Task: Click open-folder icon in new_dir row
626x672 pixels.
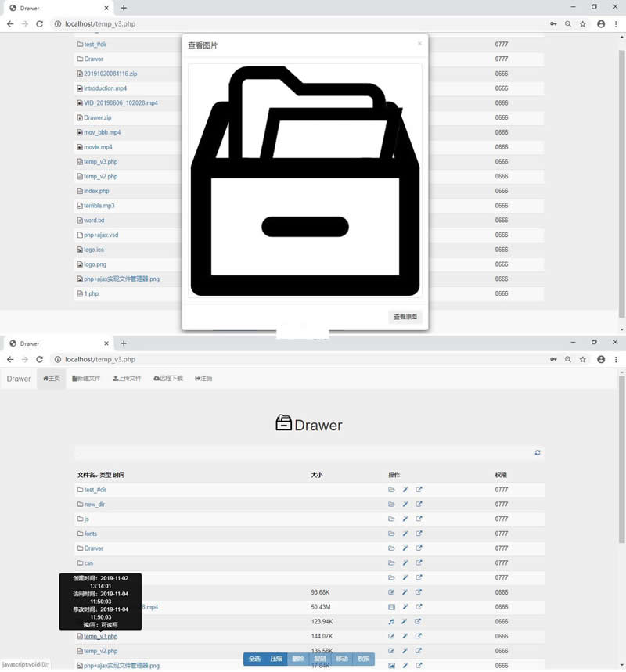Action: coord(391,504)
